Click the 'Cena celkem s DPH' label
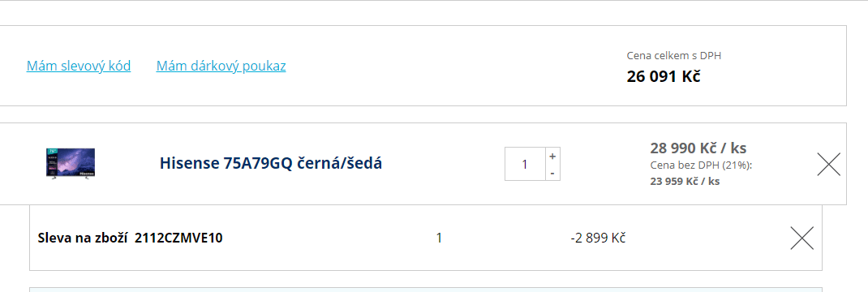The image size is (868, 292). click(x=673, y=55)
